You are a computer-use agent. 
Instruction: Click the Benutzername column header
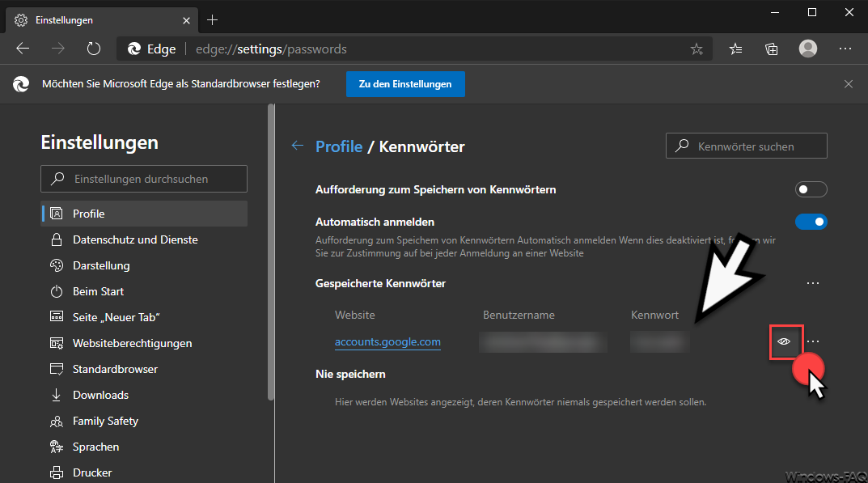pos(519,316)
